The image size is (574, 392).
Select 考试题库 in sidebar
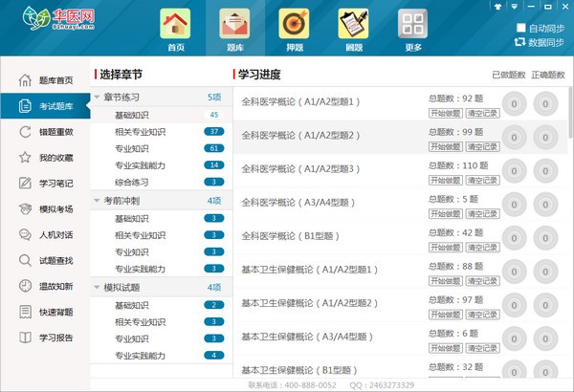pyautogui.click(x=45, y=106)
